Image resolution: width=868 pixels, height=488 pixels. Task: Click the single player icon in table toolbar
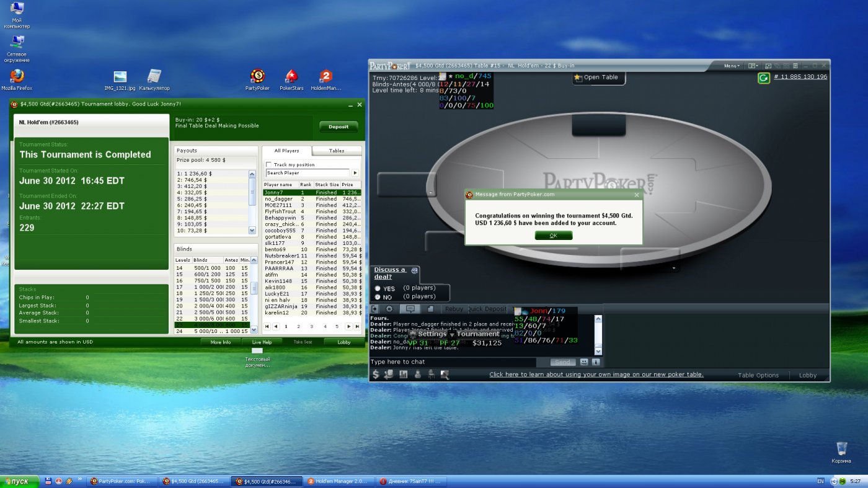click(x=417, y=375)
